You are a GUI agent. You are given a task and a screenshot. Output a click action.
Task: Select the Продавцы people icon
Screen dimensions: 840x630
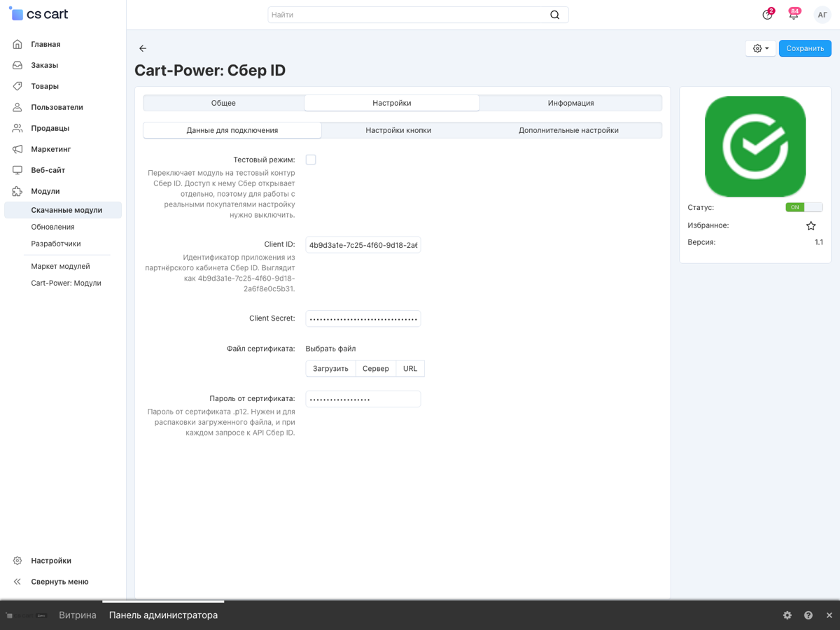[17, 128]
